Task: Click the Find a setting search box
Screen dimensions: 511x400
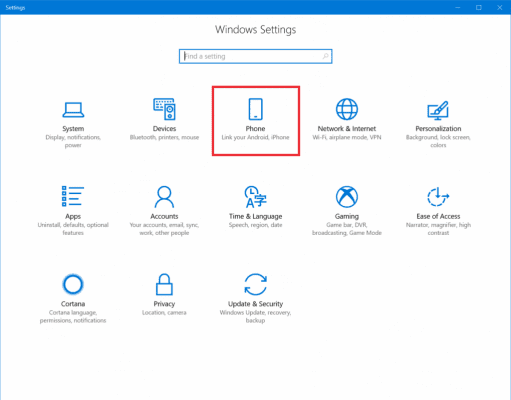Action: pos(256,56)
